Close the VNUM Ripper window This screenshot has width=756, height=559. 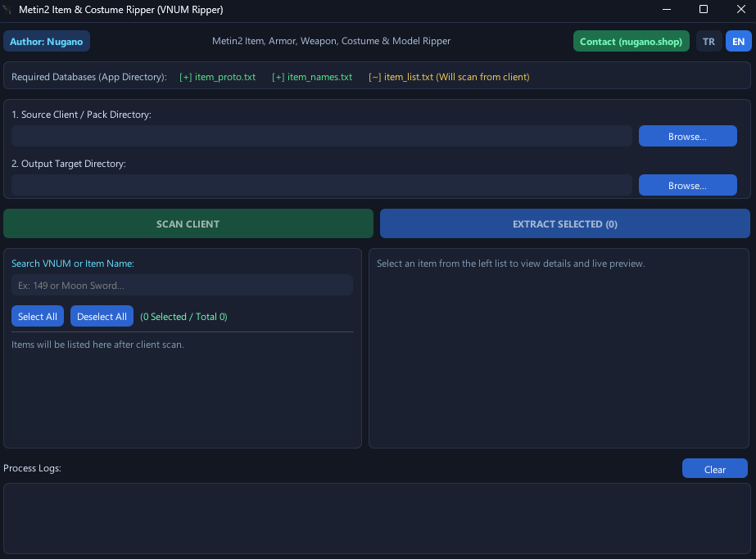point(740,10)
